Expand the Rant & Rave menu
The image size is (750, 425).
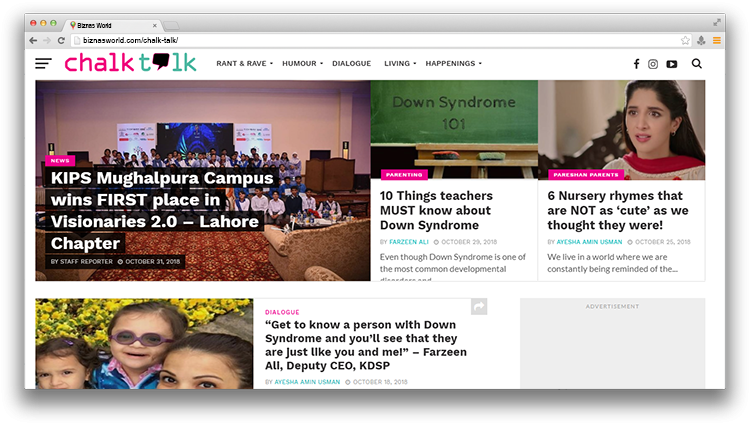coord(244,63)
